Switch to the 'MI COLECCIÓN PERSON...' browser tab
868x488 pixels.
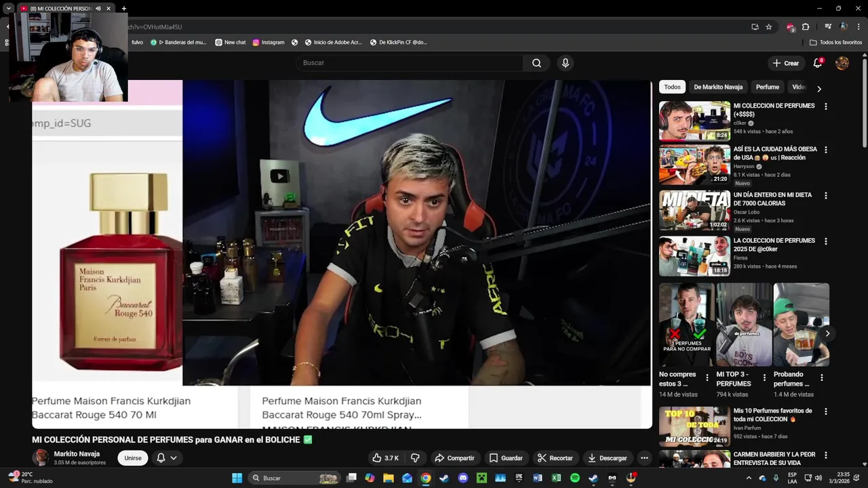(64, 9)
